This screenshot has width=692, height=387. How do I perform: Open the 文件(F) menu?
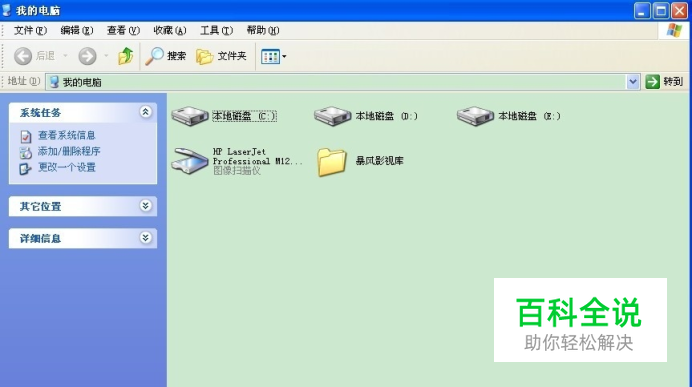[30, 30]
